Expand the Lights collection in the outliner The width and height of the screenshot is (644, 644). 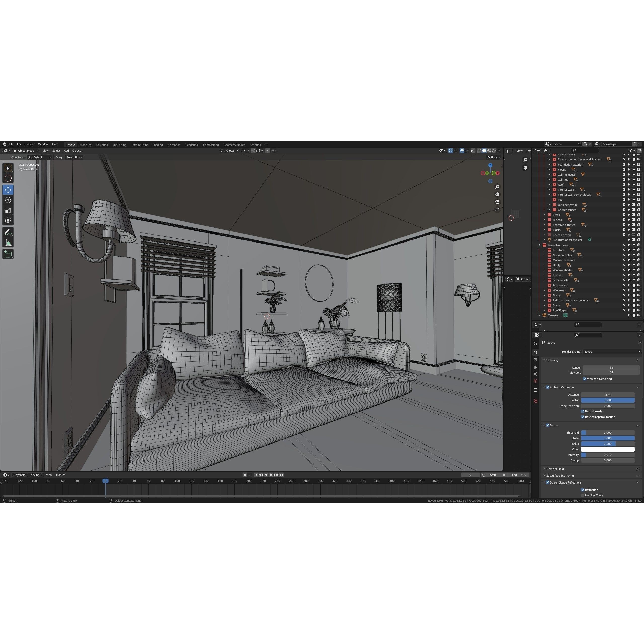[545, 230]
